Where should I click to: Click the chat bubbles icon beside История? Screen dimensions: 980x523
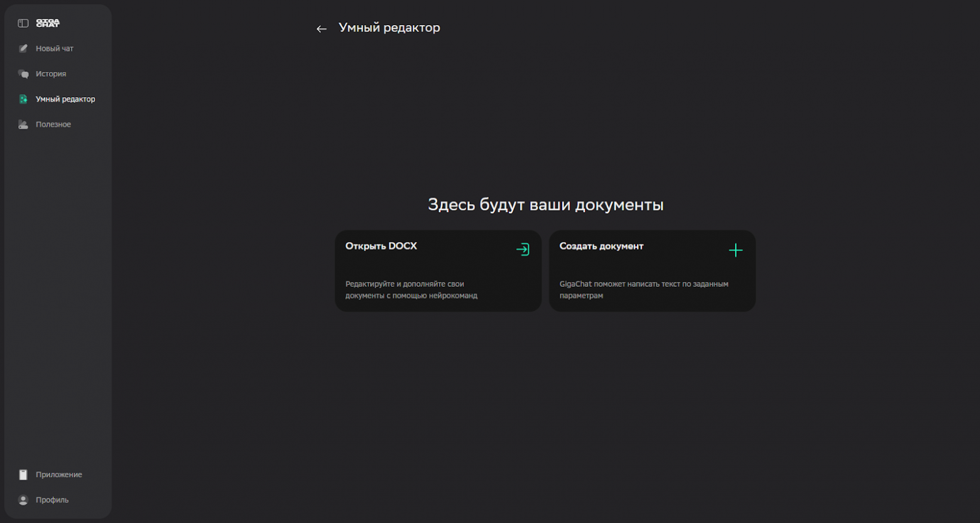pos(23,73)
